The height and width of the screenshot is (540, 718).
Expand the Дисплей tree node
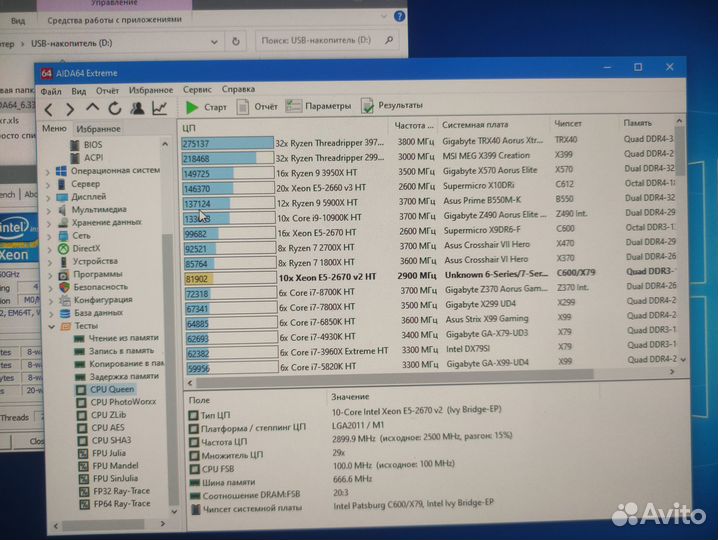(x=49, y=198)
